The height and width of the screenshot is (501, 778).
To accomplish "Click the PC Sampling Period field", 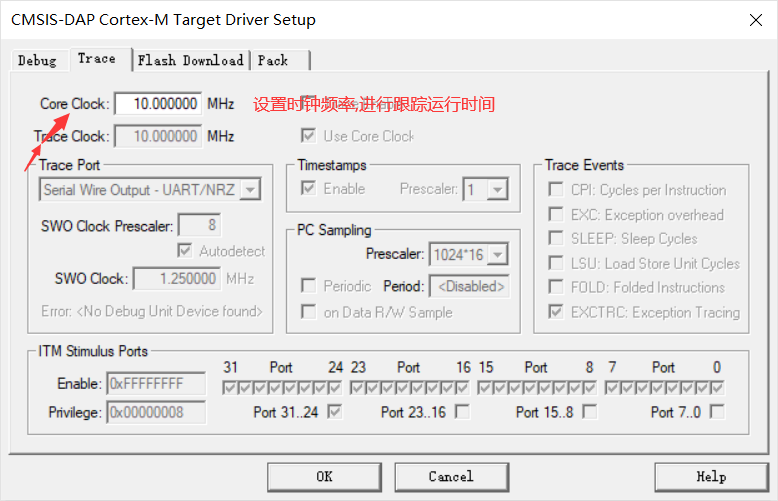I will click(x=469, y=286).
